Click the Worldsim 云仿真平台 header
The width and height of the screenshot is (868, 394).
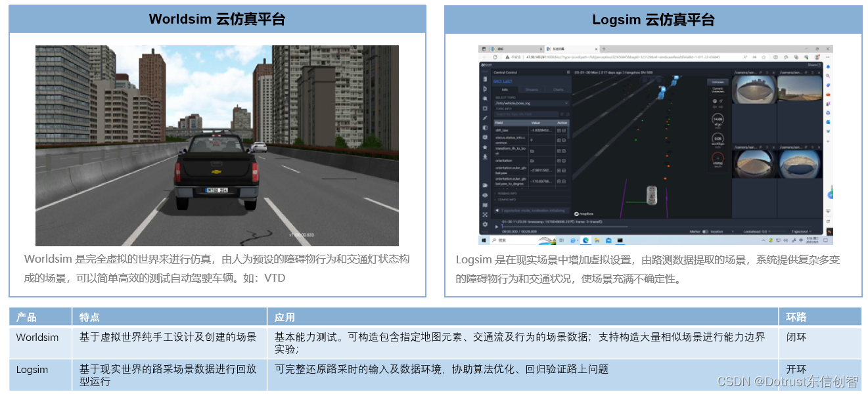pyautogui.click(x=217, y=19)
